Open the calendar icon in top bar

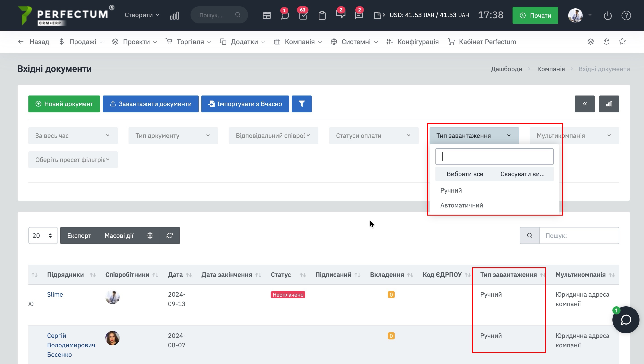[x=267, y=16]
